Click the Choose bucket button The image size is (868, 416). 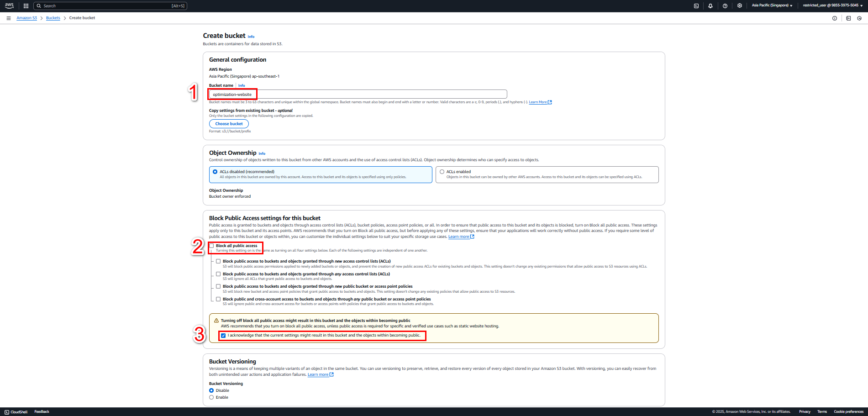(x=229, y=124)
